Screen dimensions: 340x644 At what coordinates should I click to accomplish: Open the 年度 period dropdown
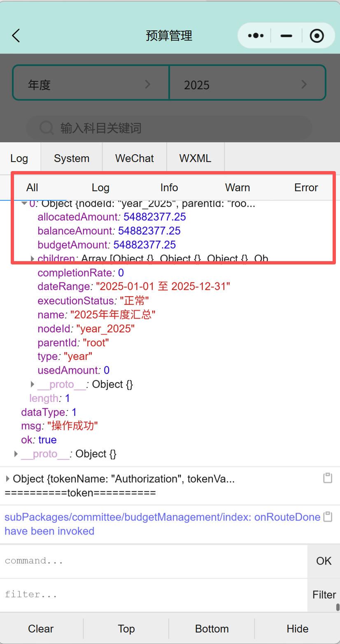click(91, 85)
